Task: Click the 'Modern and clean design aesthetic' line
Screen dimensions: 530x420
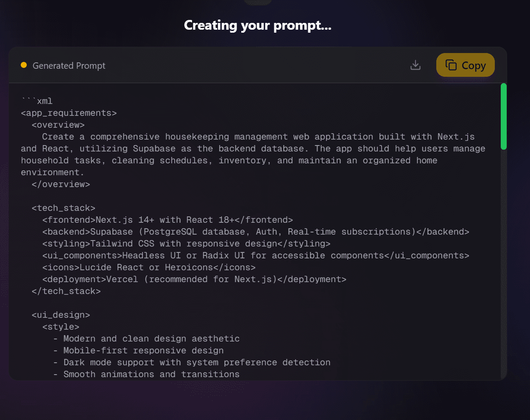Action: (146, 339)
